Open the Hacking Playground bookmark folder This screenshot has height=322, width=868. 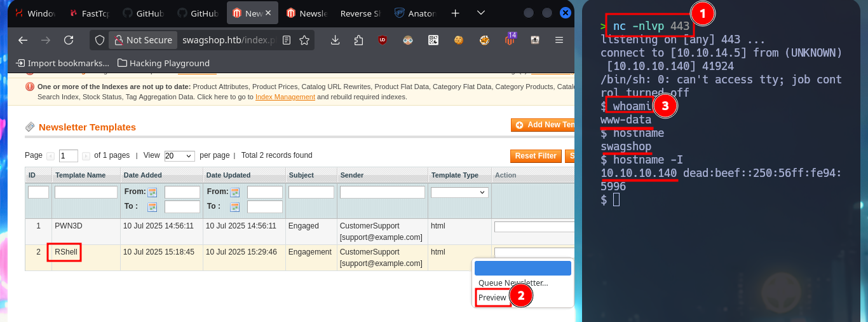point(163,63)
